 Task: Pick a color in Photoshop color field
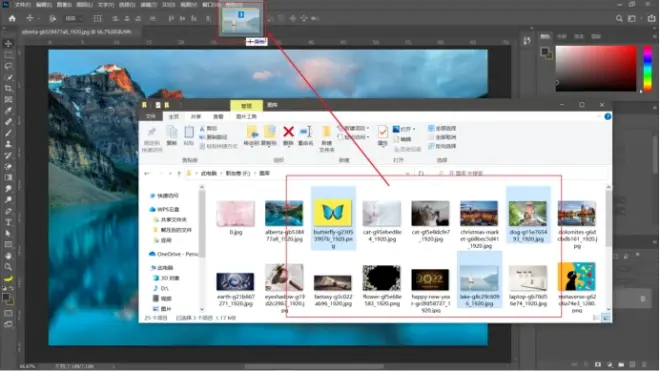pos(596,68)
